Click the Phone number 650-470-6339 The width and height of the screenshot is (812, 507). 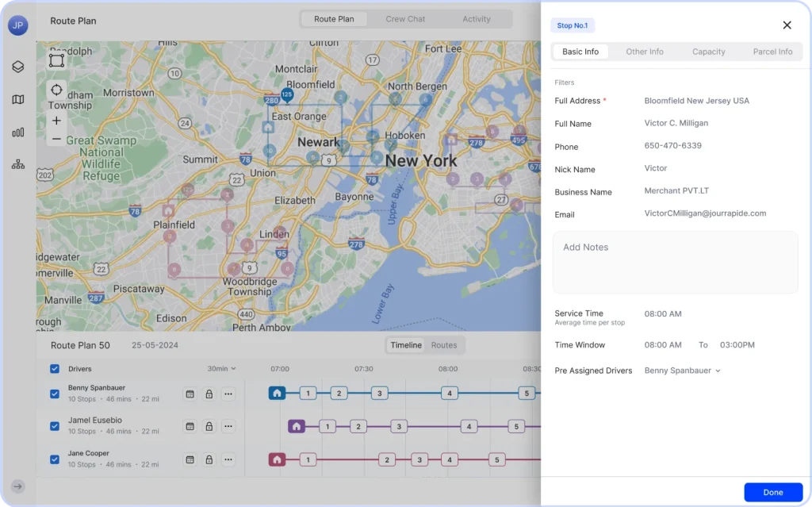pos(672,146)
